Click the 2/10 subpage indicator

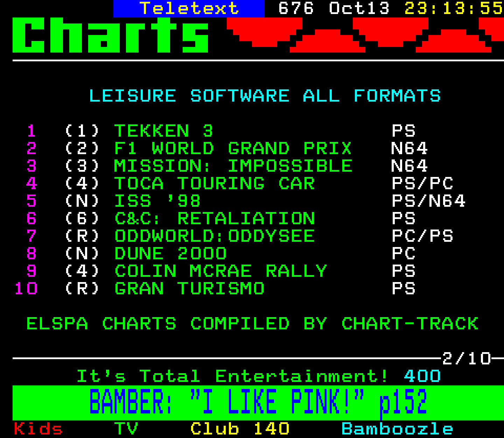466,358
